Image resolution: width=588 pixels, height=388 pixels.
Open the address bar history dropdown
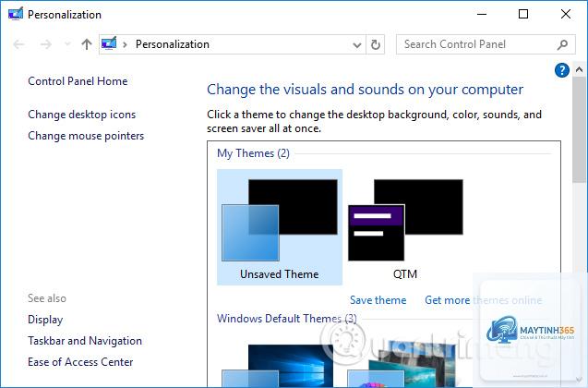(x=357, y=45)
